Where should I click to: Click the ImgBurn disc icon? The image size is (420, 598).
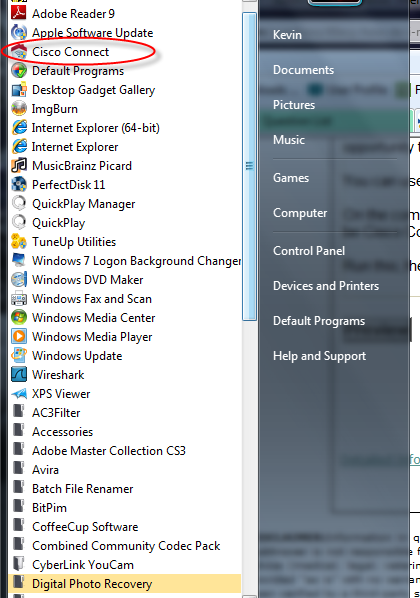pyautogui.click(x=18, y=109)
